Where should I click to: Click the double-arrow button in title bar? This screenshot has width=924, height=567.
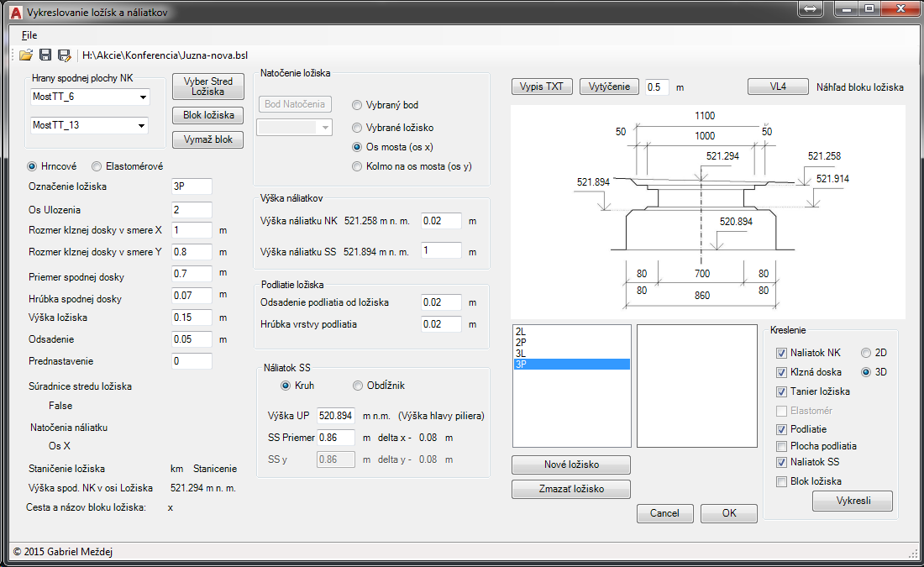point(811,8)
